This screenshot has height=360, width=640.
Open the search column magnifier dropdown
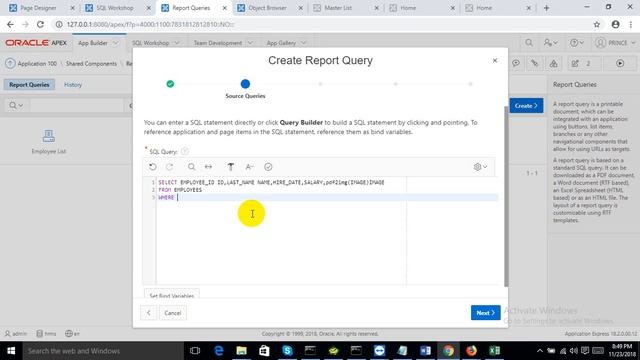(x=16, y=106)
